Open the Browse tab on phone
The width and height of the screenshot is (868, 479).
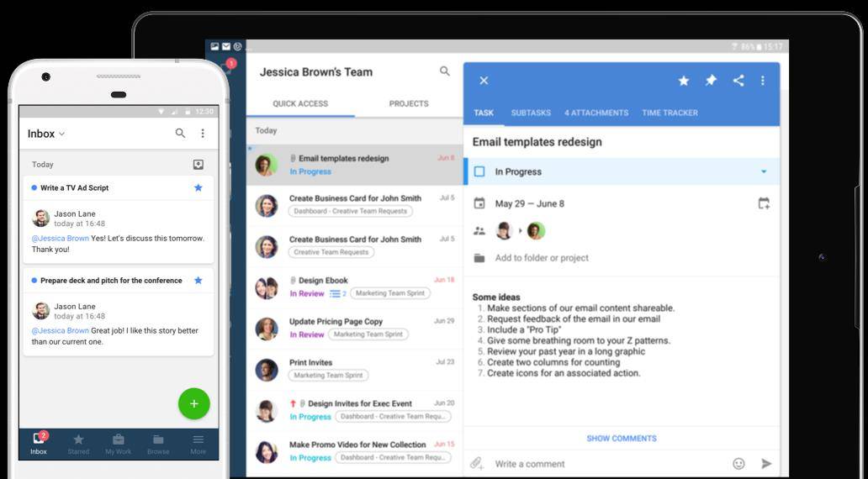coord(158,444)
